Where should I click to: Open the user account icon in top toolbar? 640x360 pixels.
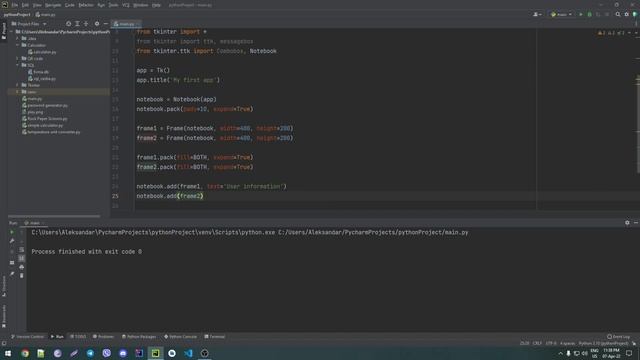[537, 14]
